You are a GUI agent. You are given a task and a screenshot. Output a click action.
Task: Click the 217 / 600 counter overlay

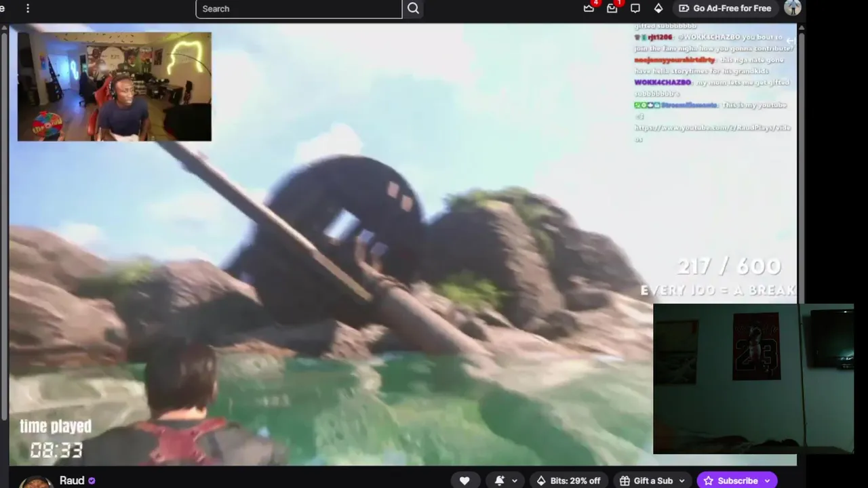coord(729,266)
